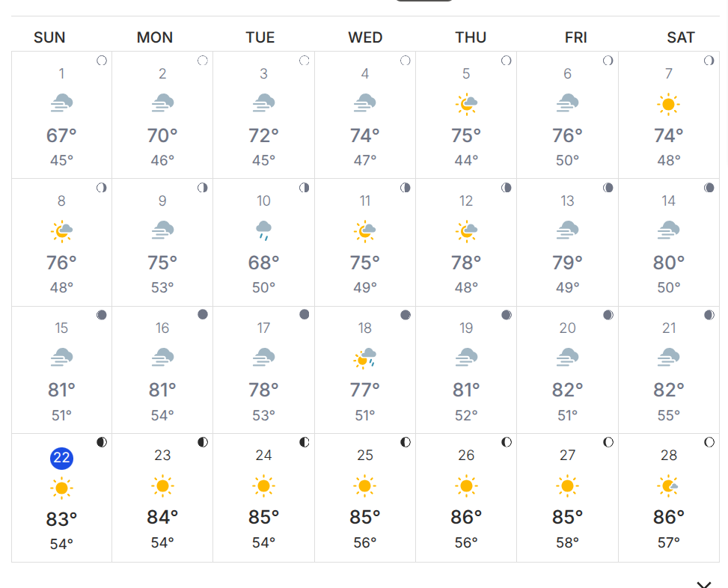Screen dimensions: 728x588
Task: Click the mostly sunny icon on day 28
Action: [x=669, y=486]
